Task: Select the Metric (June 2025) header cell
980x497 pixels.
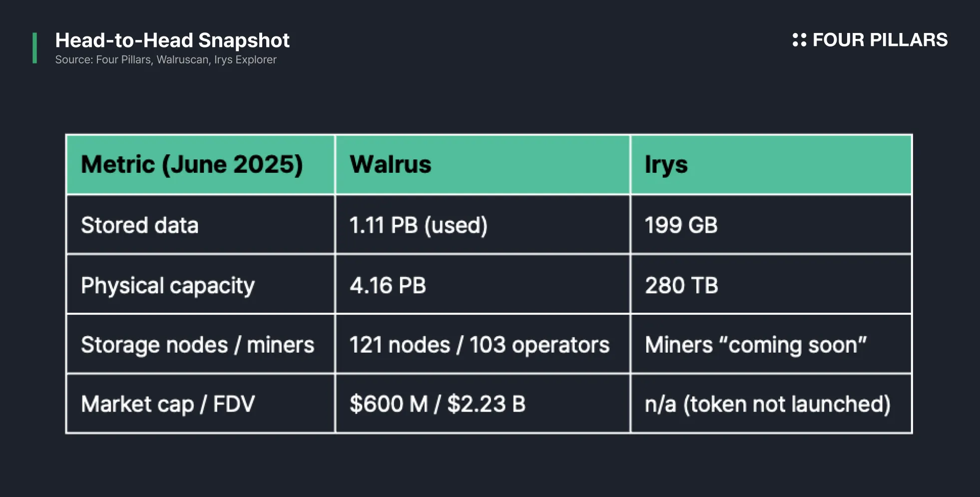Action: tap(192, 164)
